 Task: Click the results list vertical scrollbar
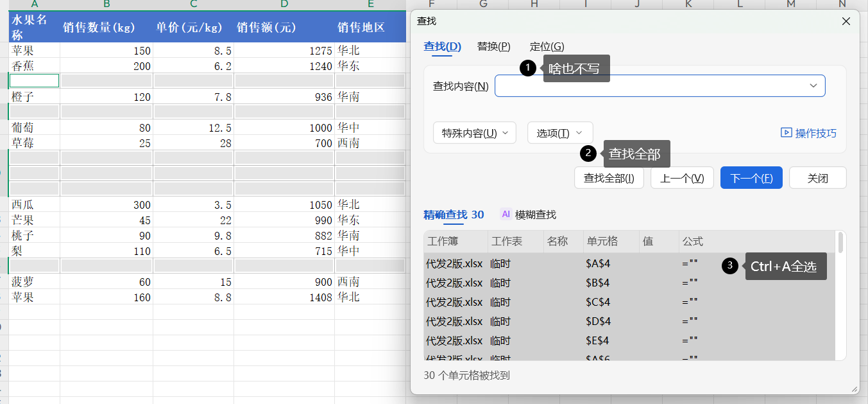click(x=840, y=242)
